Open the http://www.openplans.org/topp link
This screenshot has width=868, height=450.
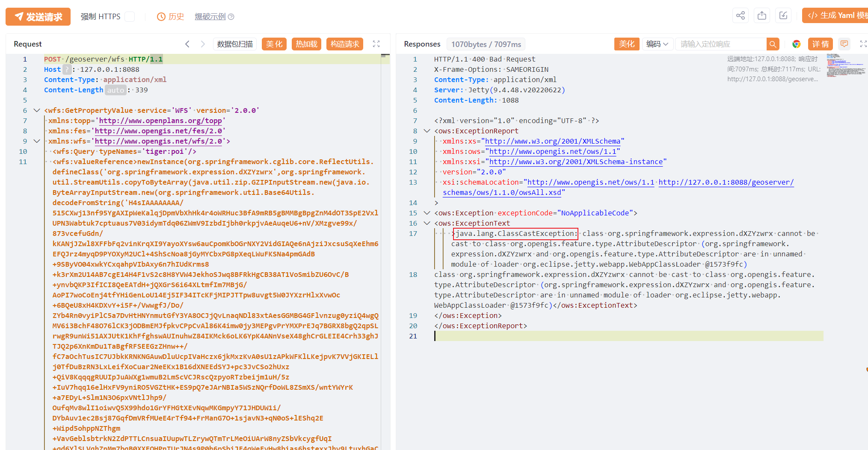[160, 121]
